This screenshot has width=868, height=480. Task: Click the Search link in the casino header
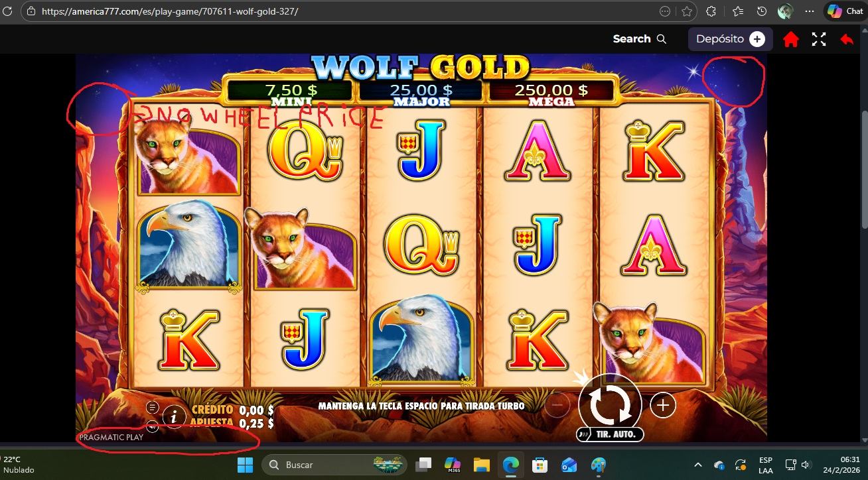(639, 39)
